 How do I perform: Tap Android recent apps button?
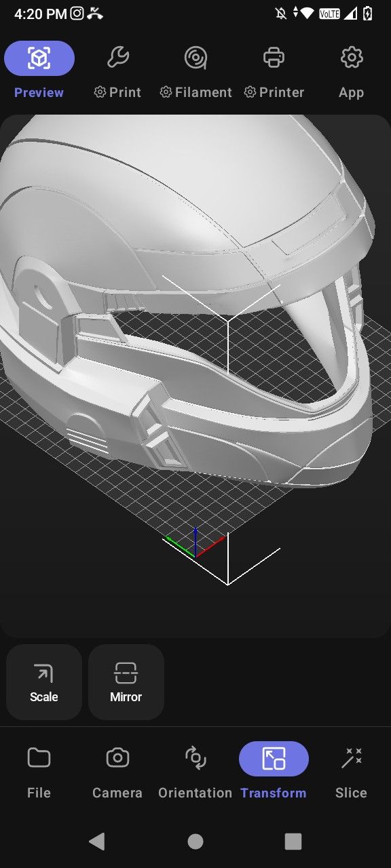pyautogui.click(x=293, y=842)
